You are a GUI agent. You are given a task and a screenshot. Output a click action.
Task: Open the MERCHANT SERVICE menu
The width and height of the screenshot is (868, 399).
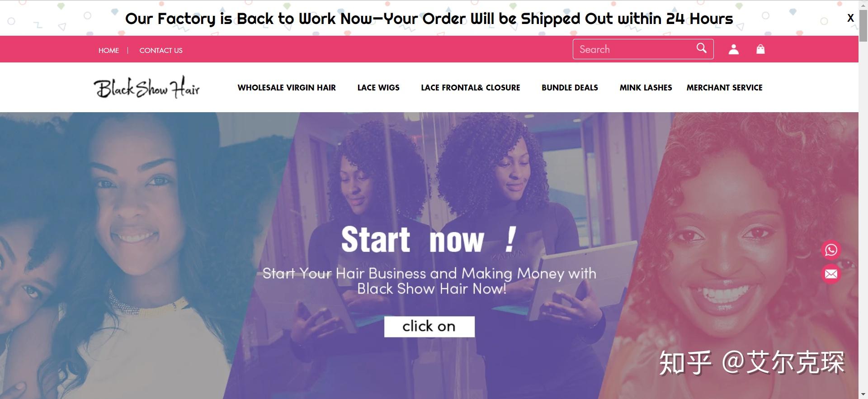(x=724, y=87)
